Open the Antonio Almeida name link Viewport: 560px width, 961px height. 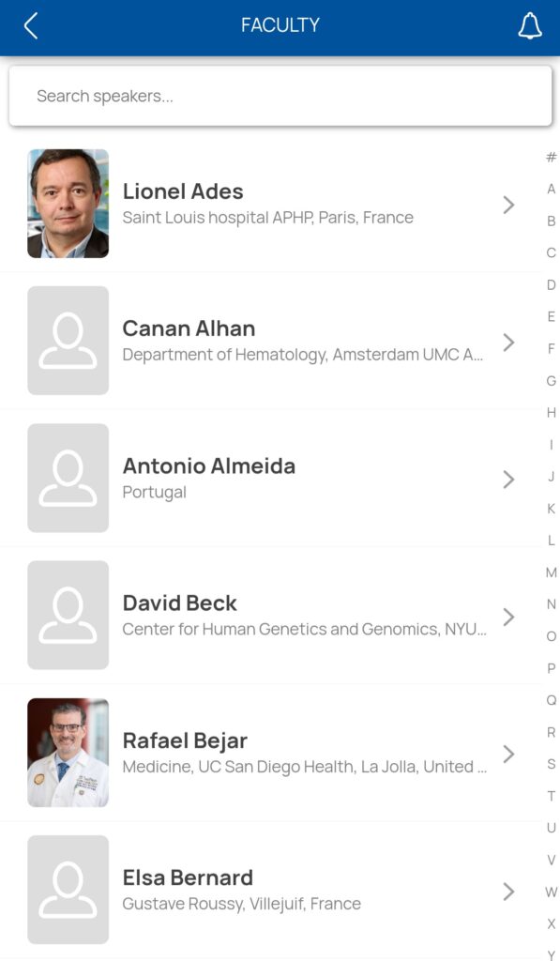tap(209, 465)
